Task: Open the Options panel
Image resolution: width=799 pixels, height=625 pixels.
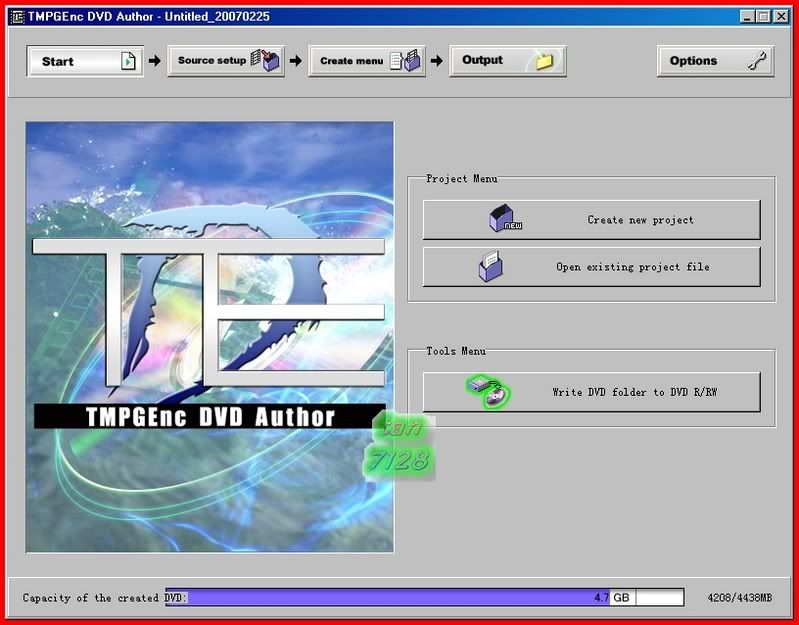Action: point(715,61)
